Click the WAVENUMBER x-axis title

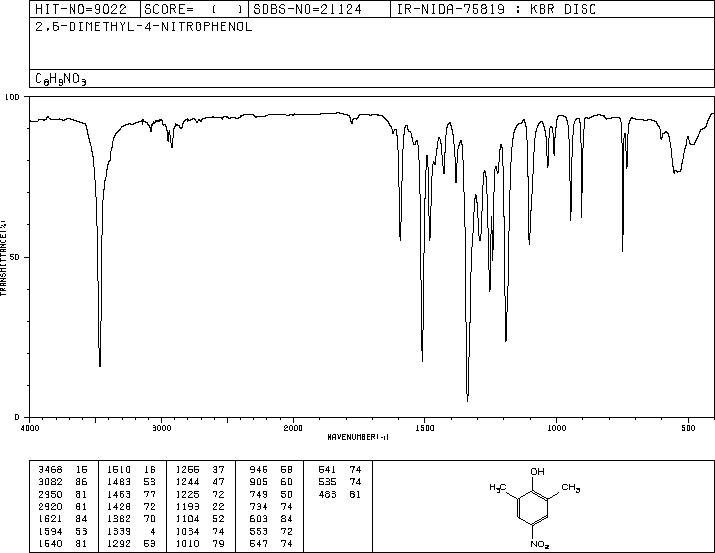coord(358,437)
